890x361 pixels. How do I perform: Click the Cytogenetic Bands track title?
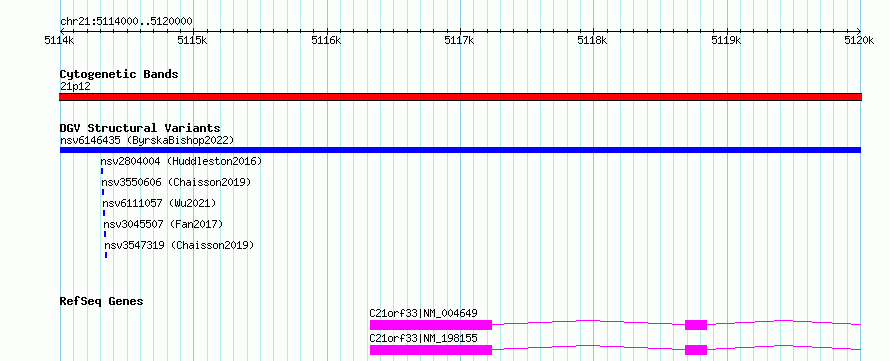[119, 74]
